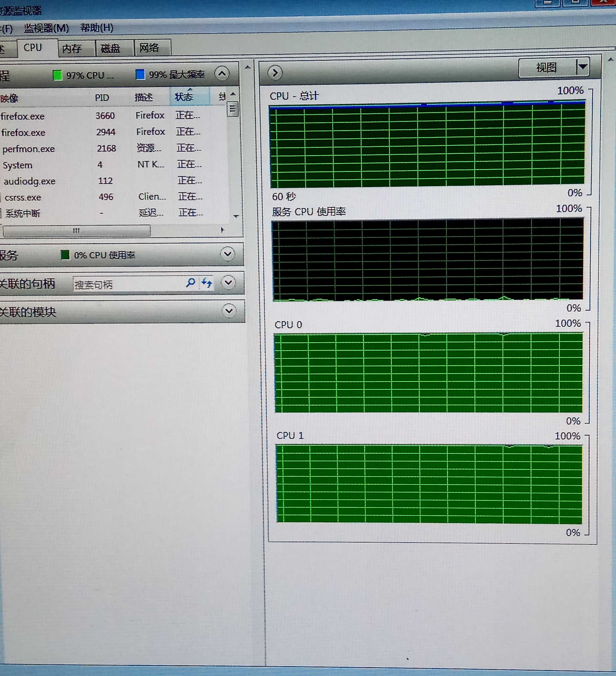The height and width of the screenshot is (676, 616).
Task: Click the blue 99% maximum frequency indicator
Action: click(140, 74)
